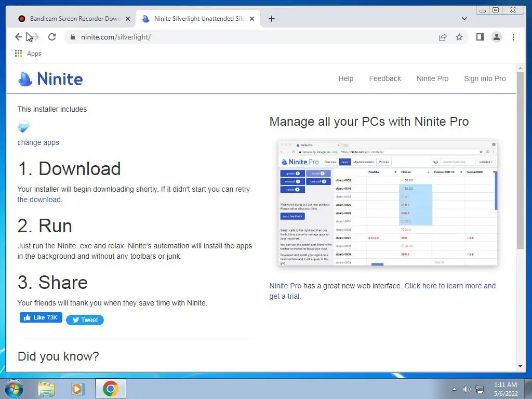The width and height of the screenshot is (532, 399).
Task: Click the change apps link
Action: [x=38, y=142]
